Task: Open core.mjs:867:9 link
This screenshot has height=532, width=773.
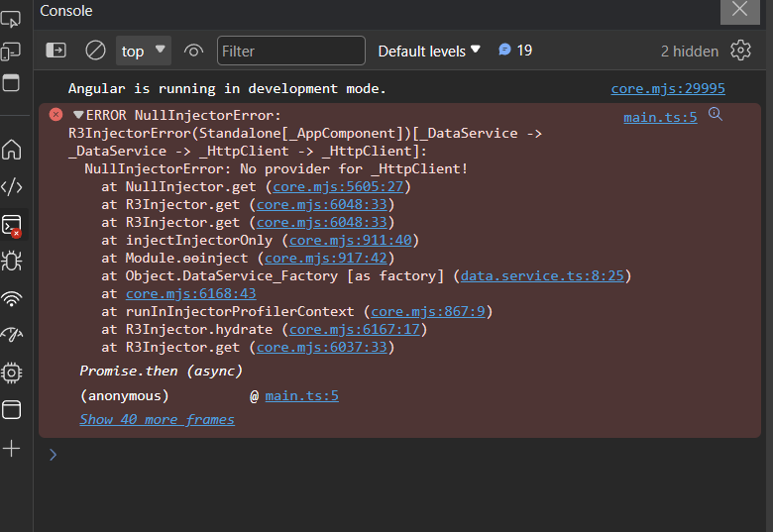Action: 428,312
